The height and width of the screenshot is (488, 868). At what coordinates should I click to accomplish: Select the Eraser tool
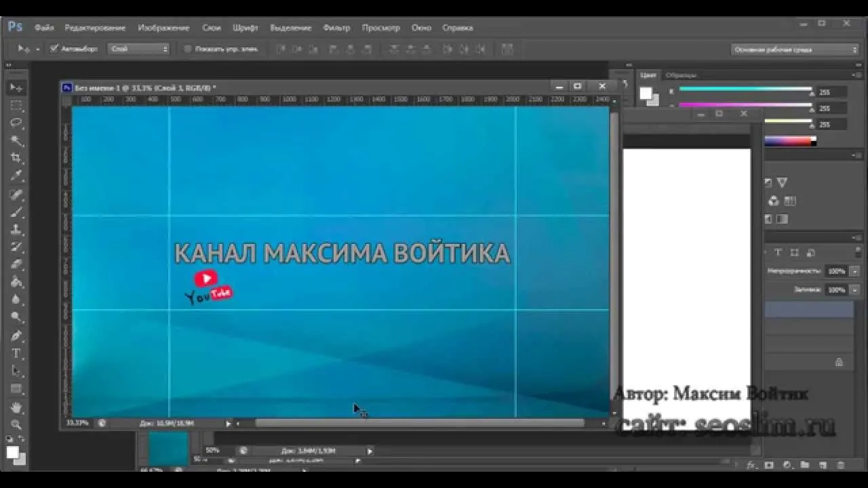[x=16, y=265]
